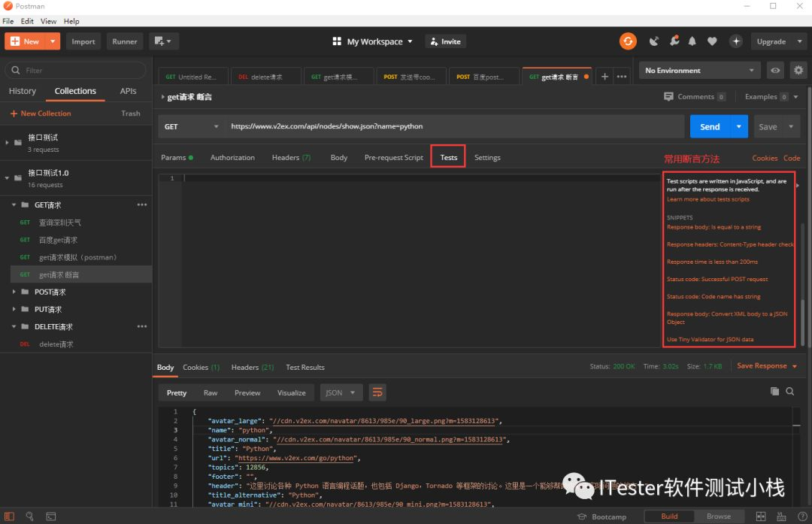
Task: Open the Save Response dropdown
Action: [x=767, y=366]
